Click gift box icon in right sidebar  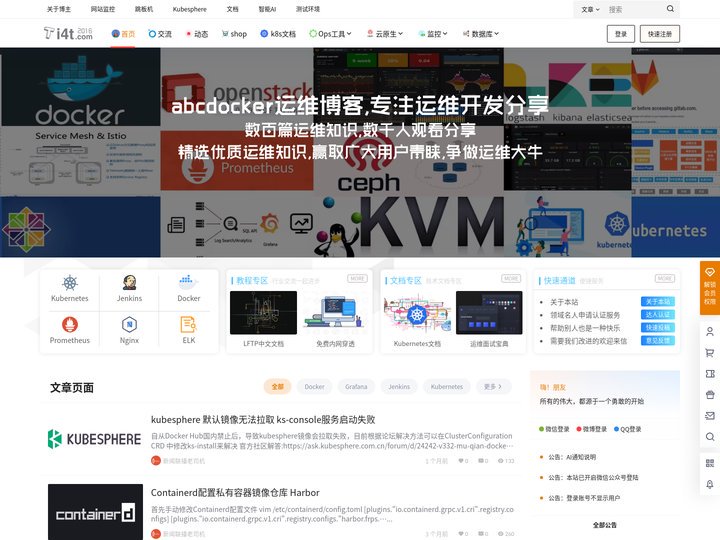coord(710,395)
